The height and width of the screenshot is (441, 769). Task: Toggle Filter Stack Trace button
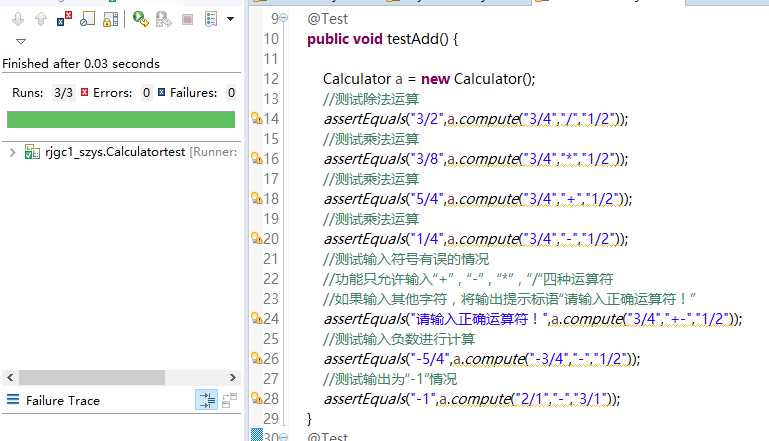pos(206,400)
